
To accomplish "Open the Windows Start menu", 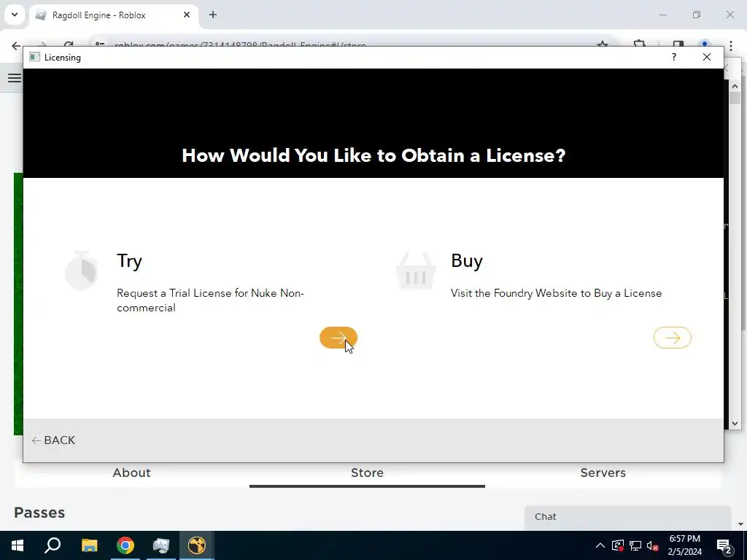I will [18, 545].
